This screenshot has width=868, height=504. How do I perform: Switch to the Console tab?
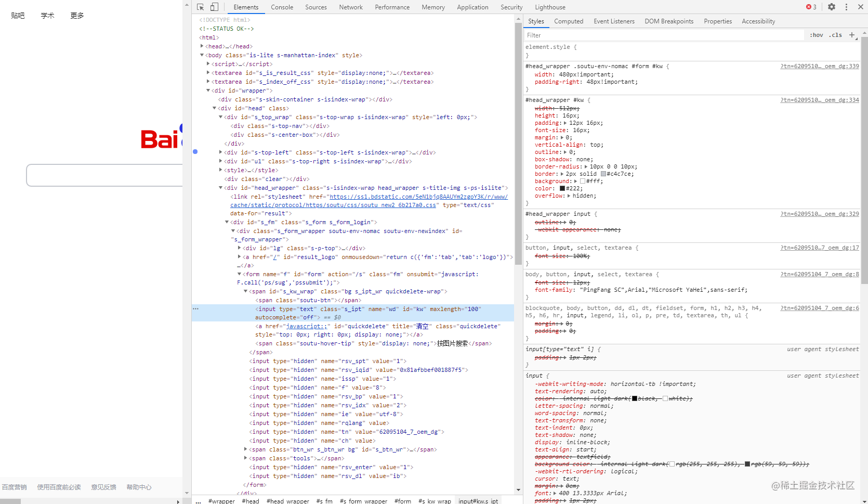pyautogui.click(x=282, y=7)
